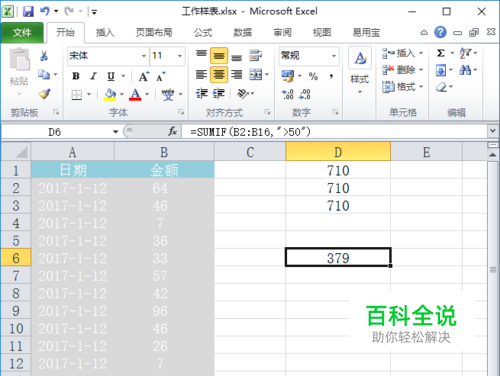The width and height of the screenshot is (500, 376).
Task: Open the font size dropdown showing 11
Action: [x=180, y=56]
